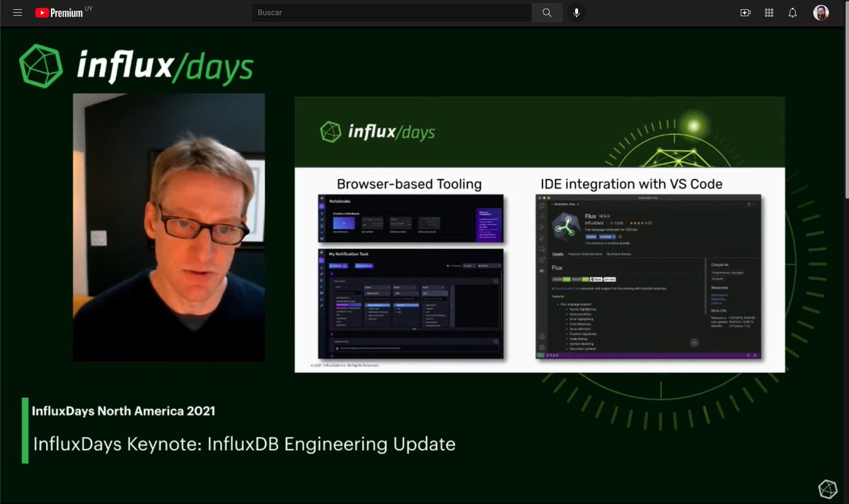Open the account avatar menu
849x504 pixels.
coord(821,13)
